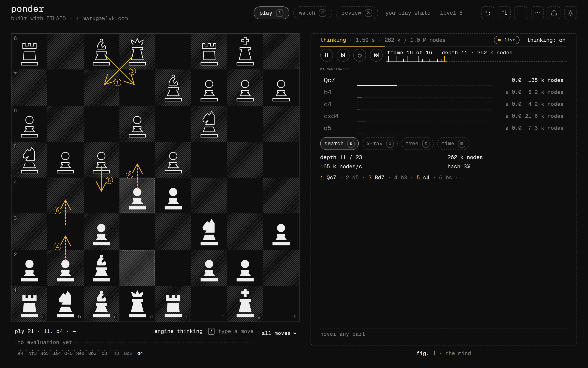Select the review mode tab
The width and height of the screenshot is (588, 368).
[x=357, y=13]
